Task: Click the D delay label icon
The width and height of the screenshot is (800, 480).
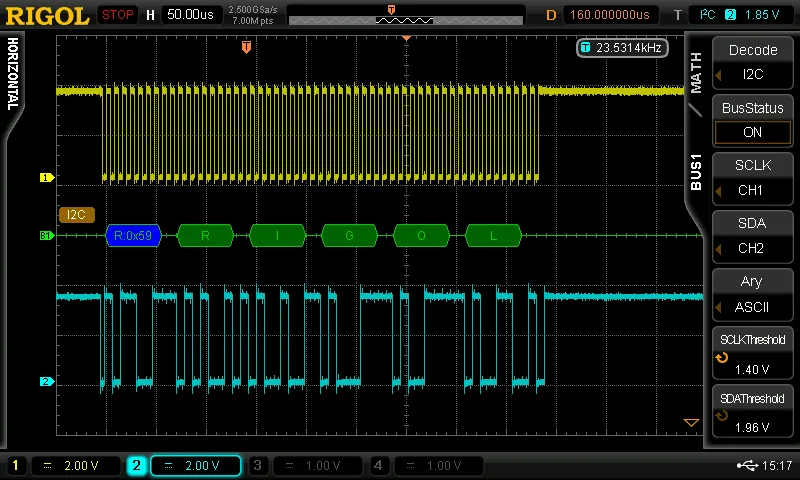Action: click(x=551, y=15)
